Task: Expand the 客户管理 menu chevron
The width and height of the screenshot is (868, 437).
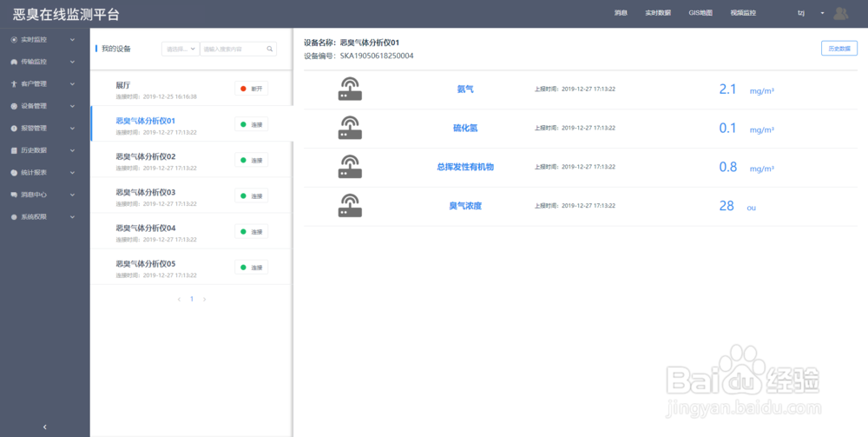Action: point(72,84)
